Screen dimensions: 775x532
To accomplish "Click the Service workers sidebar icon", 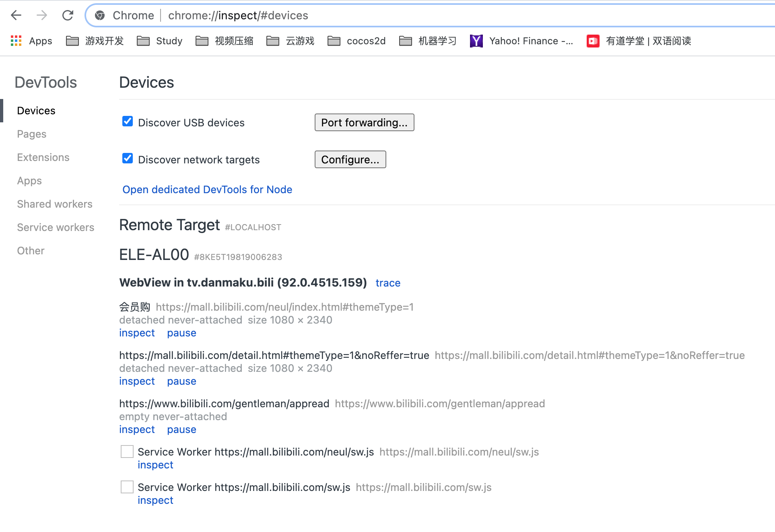I will [56, 227].
